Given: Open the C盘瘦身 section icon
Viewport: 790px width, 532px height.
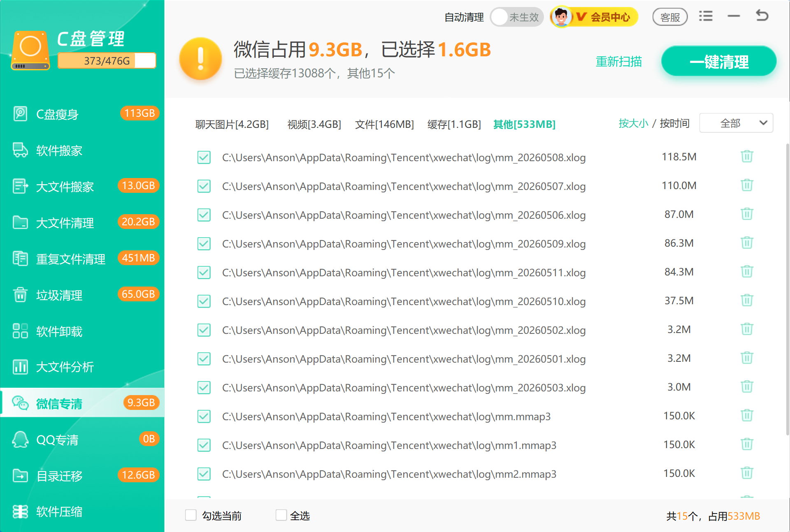Looking at the screenshot, I should tap(20, 114).
